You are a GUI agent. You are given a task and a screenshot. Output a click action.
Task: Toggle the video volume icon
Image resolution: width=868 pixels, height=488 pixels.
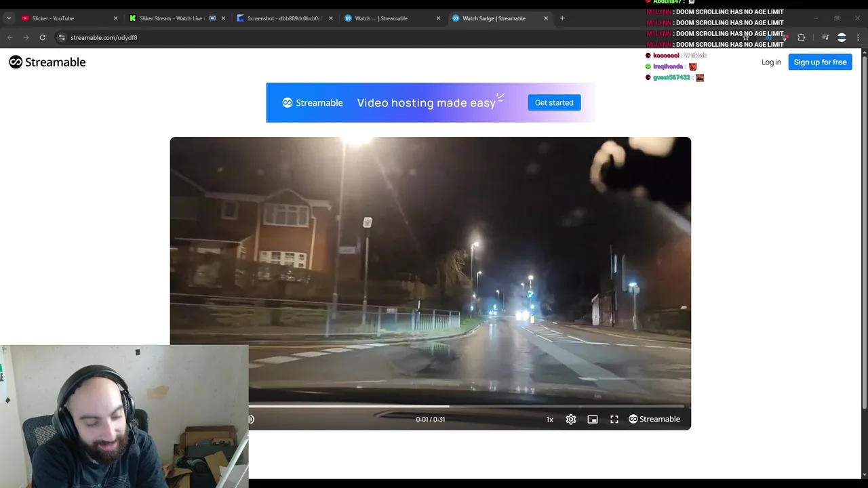[250, 419]
